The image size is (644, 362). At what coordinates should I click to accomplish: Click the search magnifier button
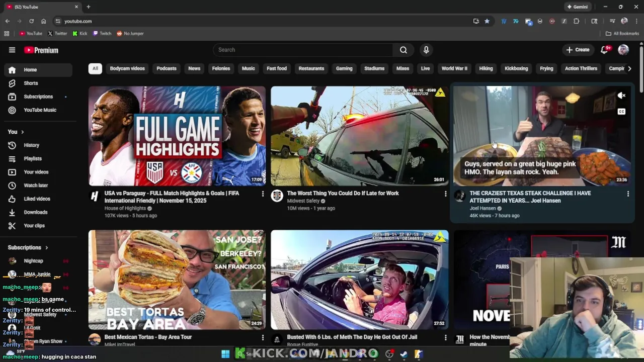tap(403, 50)
